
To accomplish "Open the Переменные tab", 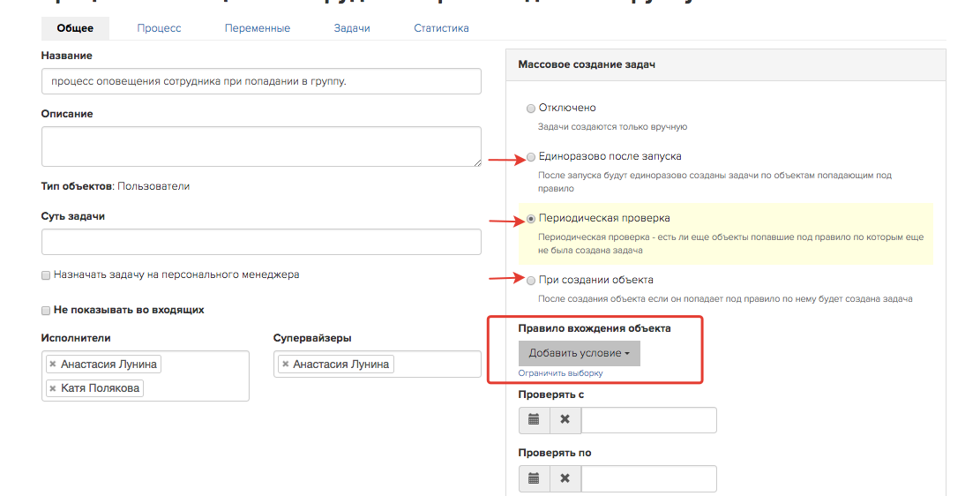I will tap(258, 28).
